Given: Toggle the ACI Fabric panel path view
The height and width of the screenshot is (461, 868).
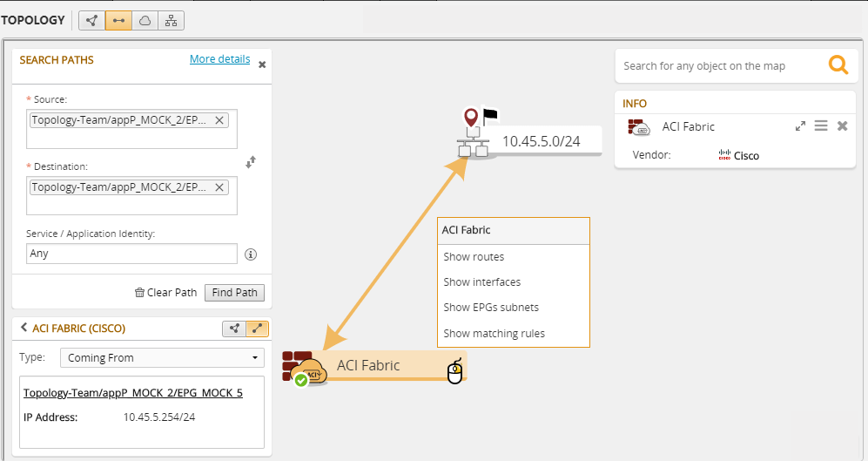Looking at the screenshot, I should pyautogui.click(x=256, y=329).
